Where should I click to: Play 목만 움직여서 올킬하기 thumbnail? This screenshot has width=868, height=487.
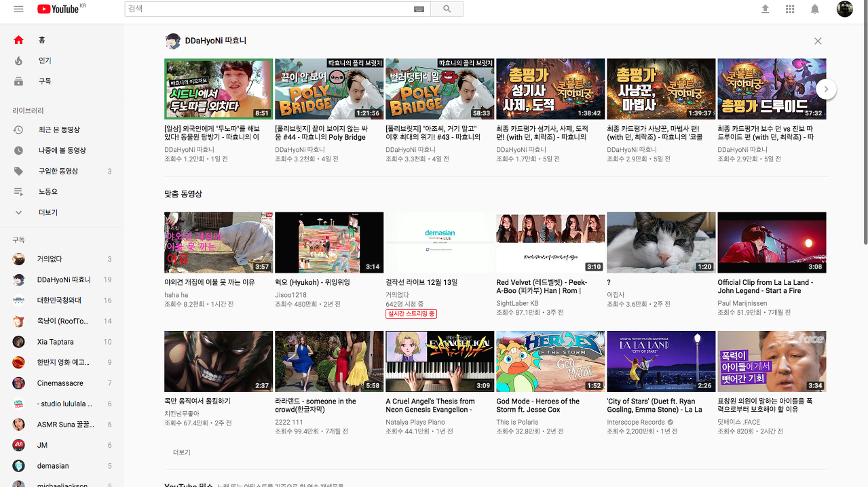(219, 362)
